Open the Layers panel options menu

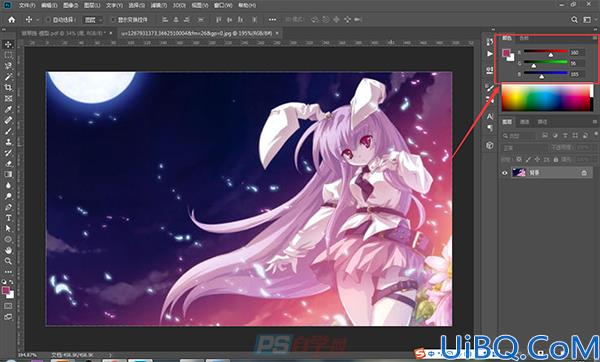[595, 122]
